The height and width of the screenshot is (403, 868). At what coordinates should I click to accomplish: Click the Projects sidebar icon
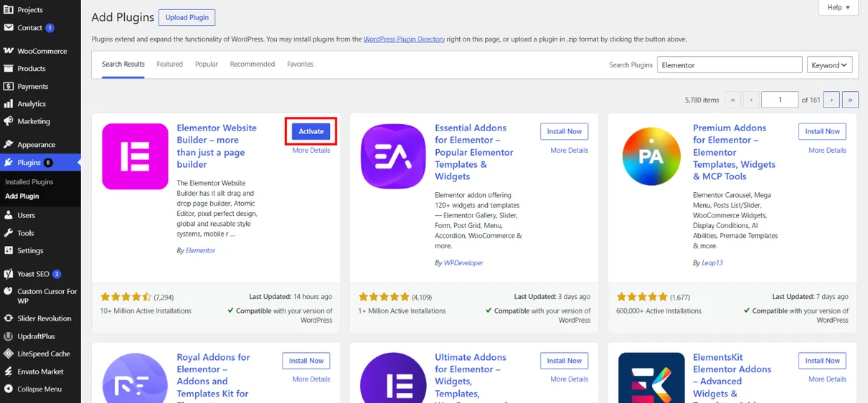pyautogui.click(x=9, y=10)
